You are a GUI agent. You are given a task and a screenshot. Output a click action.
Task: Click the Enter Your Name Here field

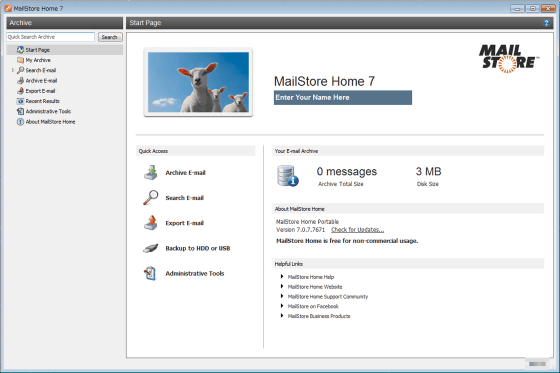343,98
